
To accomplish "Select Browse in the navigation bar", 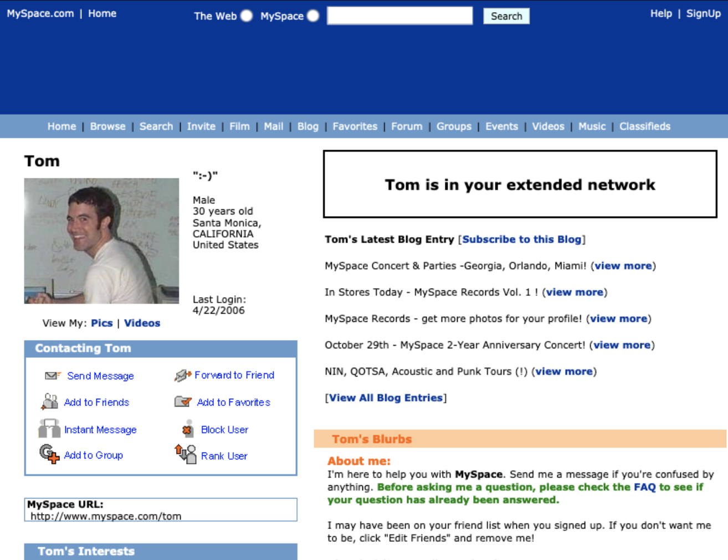I will tap(107, 126).
